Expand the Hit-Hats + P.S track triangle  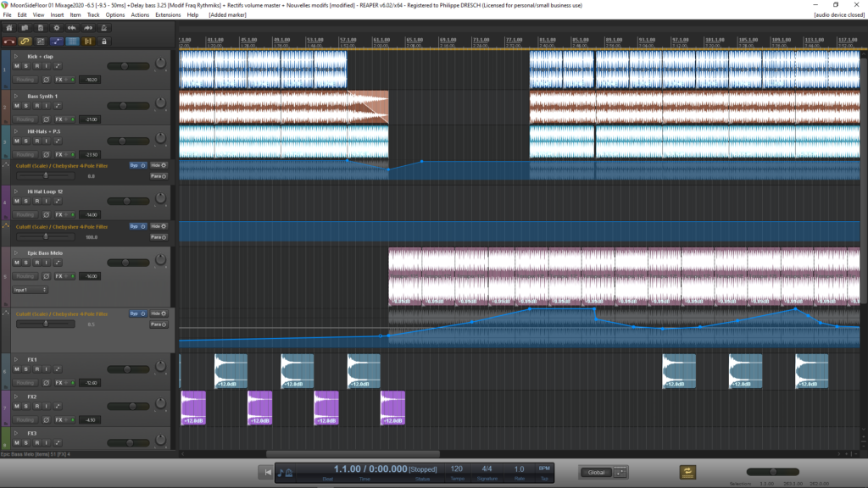(x=16, y=131)
